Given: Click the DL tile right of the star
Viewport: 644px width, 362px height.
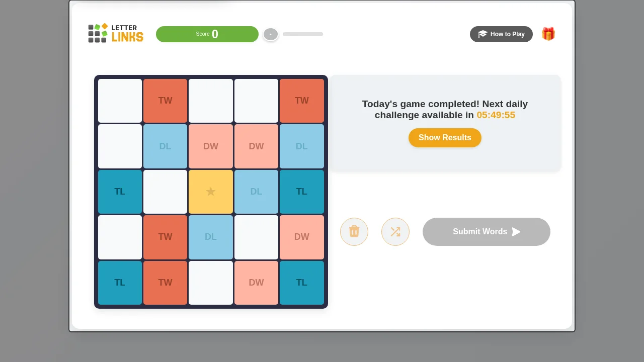Looking at the screenshot, I should 256,192.
